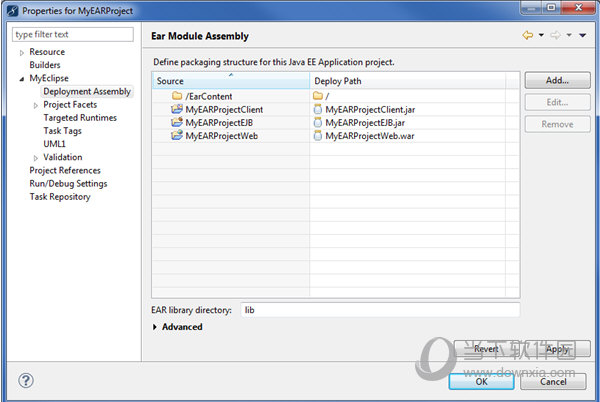This screenshot has height=402, width=600.
Task: Click the MyEARProjectEJB project icon
Action: [177, 122]
